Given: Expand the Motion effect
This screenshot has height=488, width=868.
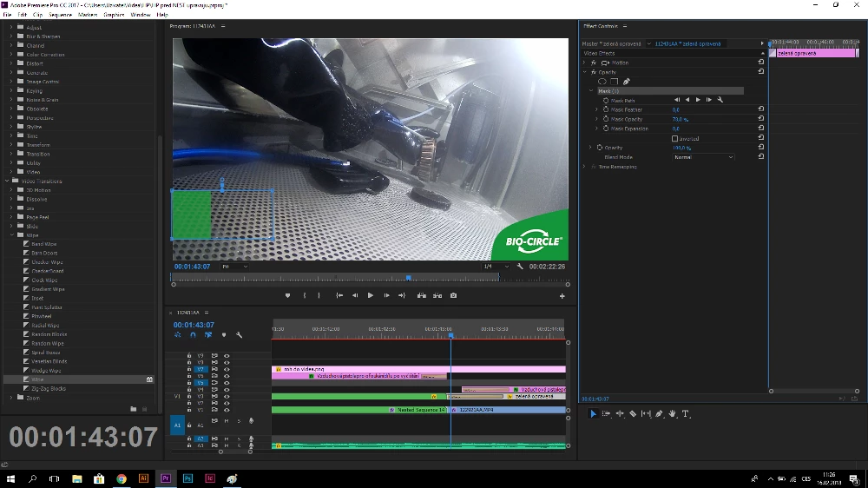Looking at the screenshot, I should [584, 63].
